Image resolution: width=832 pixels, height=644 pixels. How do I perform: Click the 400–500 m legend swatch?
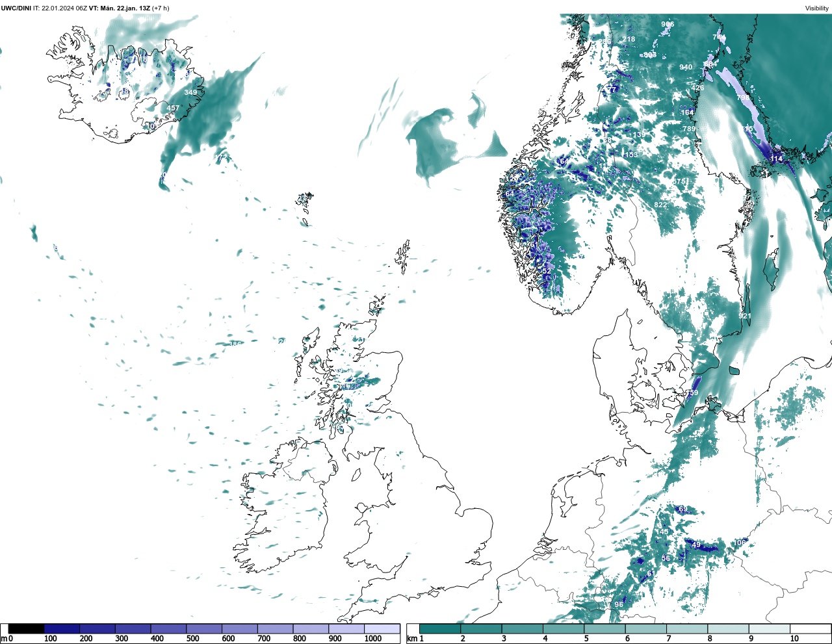click(168, 628)
